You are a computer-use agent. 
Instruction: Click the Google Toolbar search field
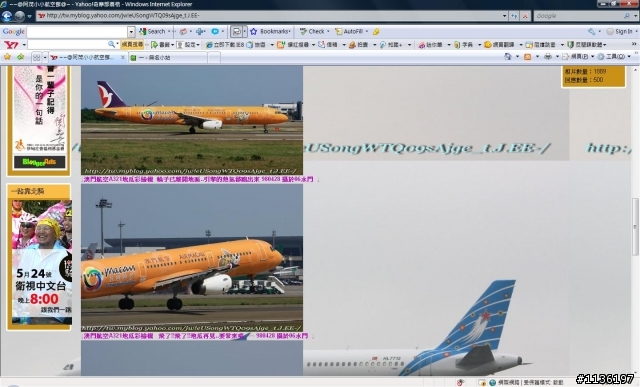tap(77, 31)
